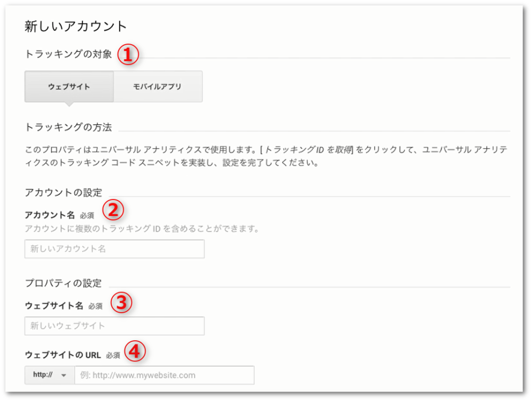This screenshot has width=532, height=401.
Task: Select the ウェブサイト tracking tab
Action: click(x=69, y=87)
